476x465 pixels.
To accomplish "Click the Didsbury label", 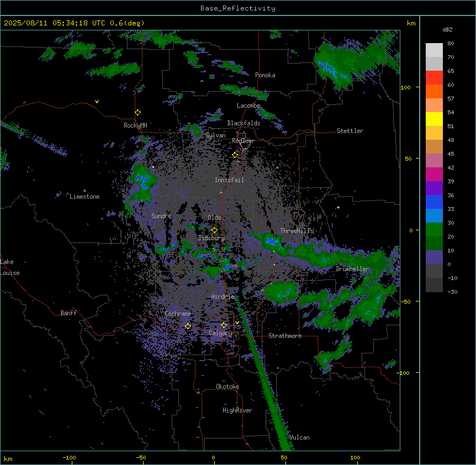I will [211, 238].
